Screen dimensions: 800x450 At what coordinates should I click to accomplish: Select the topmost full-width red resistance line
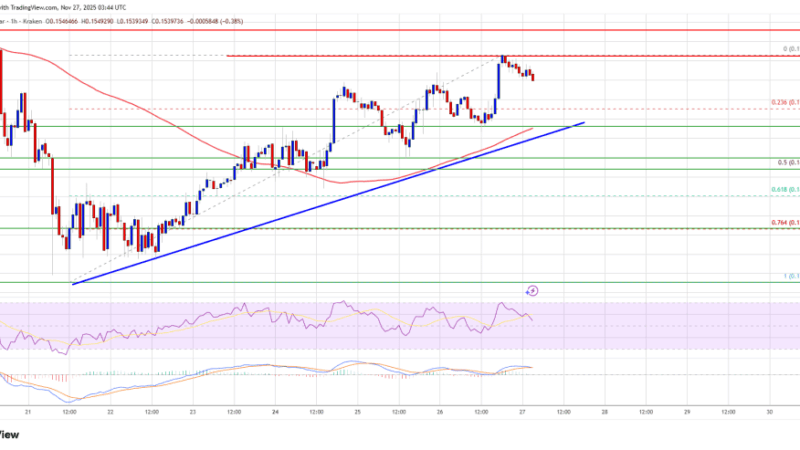[x=400, y=30]
